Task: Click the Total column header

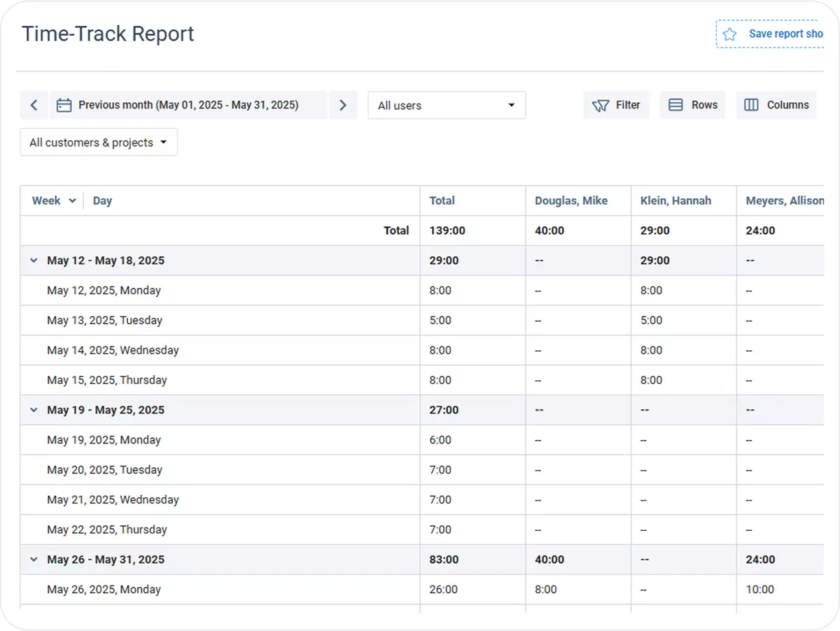Action: (442, 200)
